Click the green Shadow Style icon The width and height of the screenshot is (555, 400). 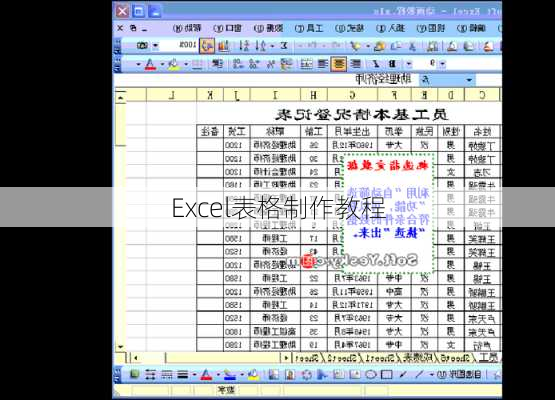134,374
